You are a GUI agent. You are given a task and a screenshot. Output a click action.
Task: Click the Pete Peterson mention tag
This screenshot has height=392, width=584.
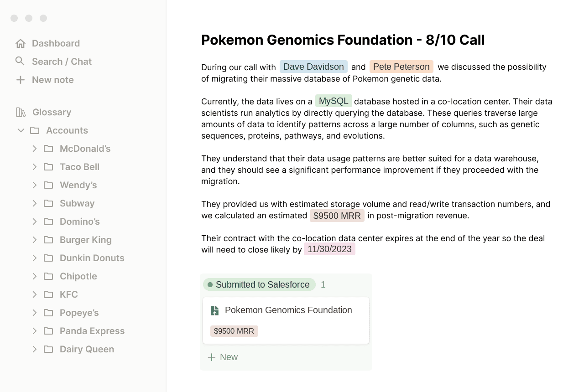pos(401,67)
